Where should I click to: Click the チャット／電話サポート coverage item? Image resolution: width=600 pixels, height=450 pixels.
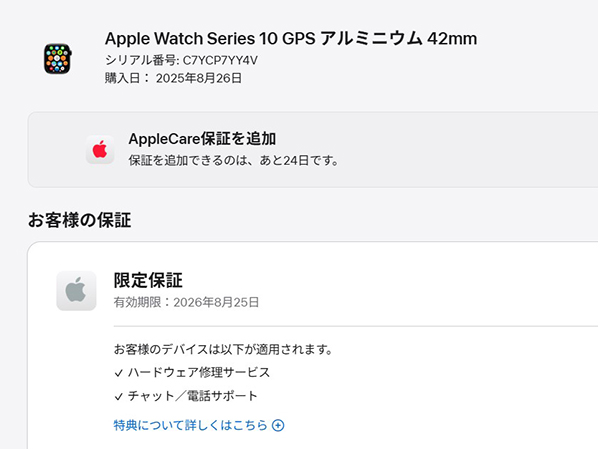[193, 396]
